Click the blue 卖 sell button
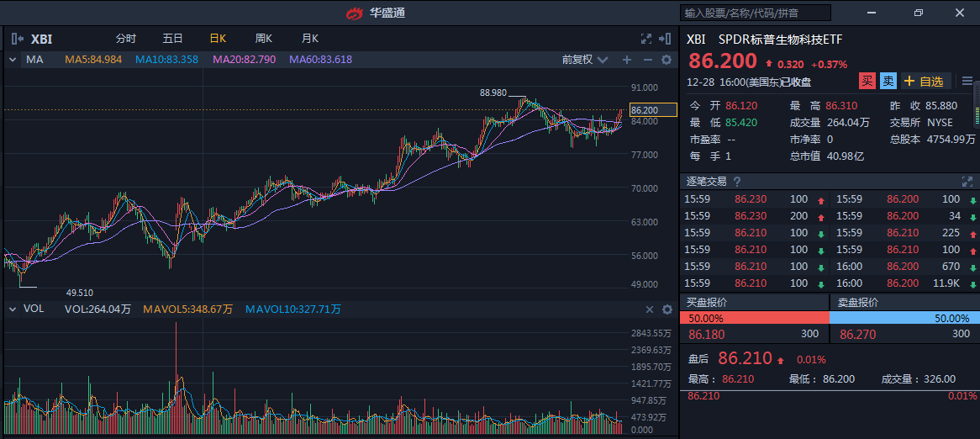 (x=888, y=82)
